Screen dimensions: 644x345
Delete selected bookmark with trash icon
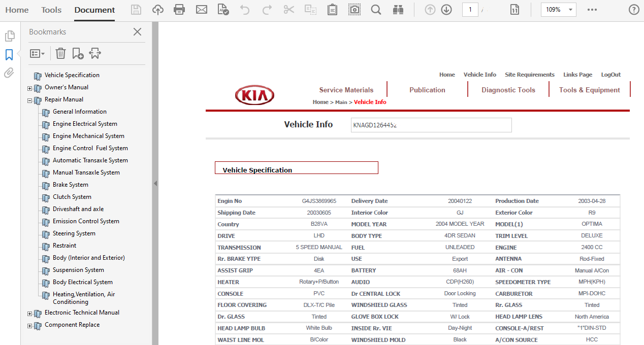coord(60,53)
